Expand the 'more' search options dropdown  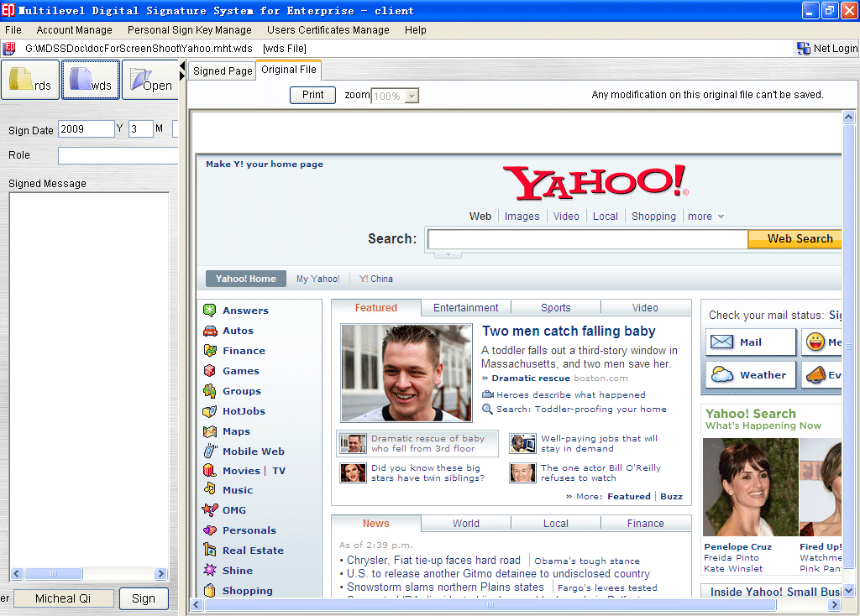tap(721, 217)
